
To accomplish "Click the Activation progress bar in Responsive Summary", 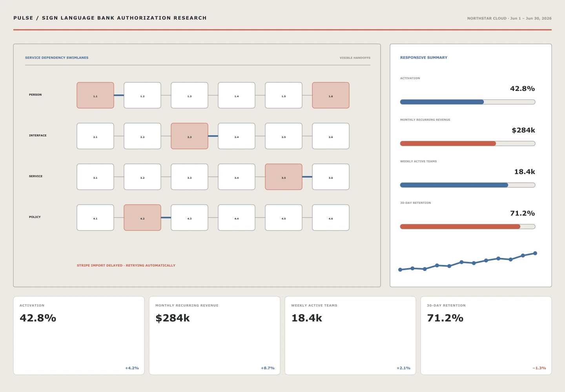I will pos(468,102).
